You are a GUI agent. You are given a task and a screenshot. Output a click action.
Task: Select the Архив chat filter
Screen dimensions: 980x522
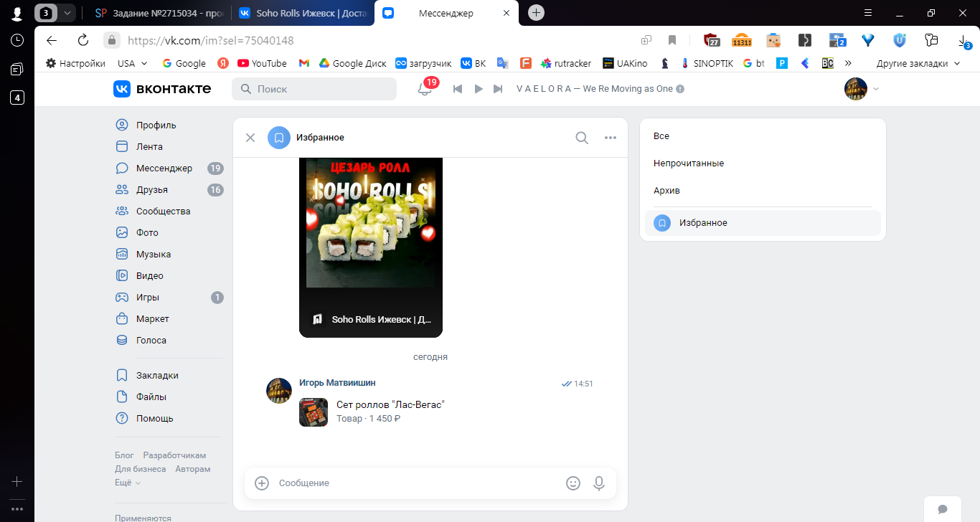click(x=763, y=191)
